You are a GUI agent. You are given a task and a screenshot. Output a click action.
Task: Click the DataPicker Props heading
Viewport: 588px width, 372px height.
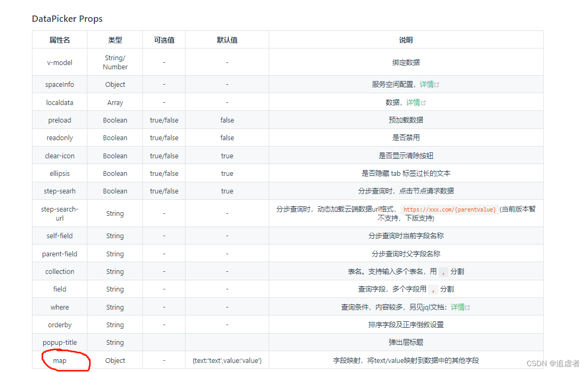(x=67, y=19)
